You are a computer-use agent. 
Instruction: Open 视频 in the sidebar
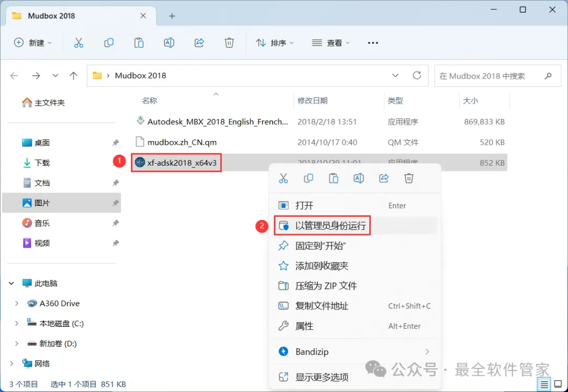(62, 243)
